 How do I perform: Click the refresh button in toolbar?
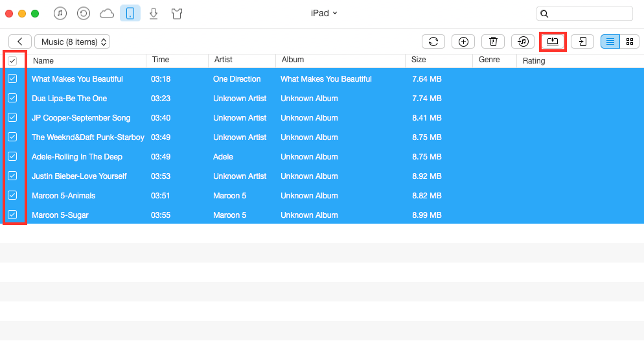433,41
